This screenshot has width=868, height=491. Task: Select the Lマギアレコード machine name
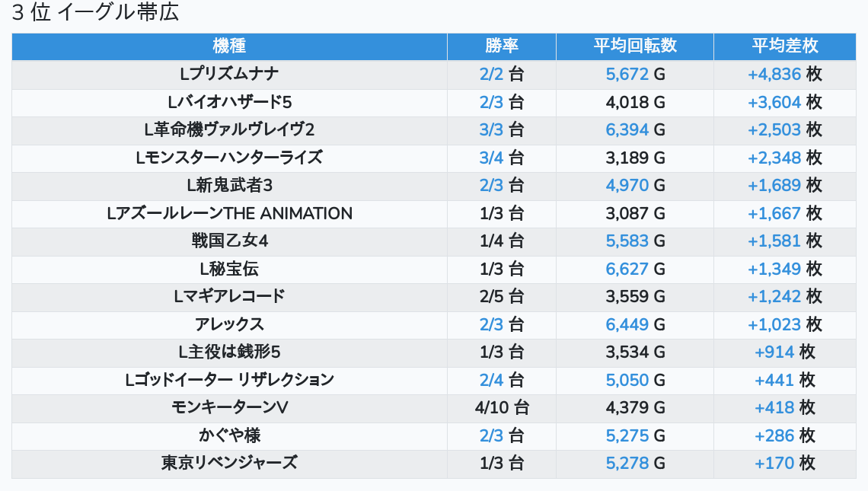pyautogui.click(x=229, y=296)
